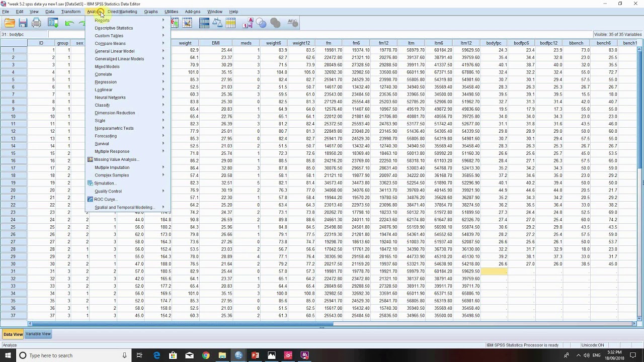Click the Select Cases toolbar icon
Image resolution: width=644 pixels, height=362 pixels.
pos(230,23)
